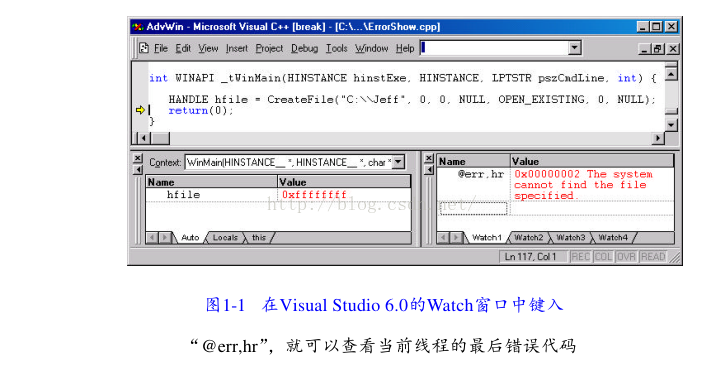Click the Name column header in Variables pane
This screenshot has width=725, height=386.
[x=212, y=182]
